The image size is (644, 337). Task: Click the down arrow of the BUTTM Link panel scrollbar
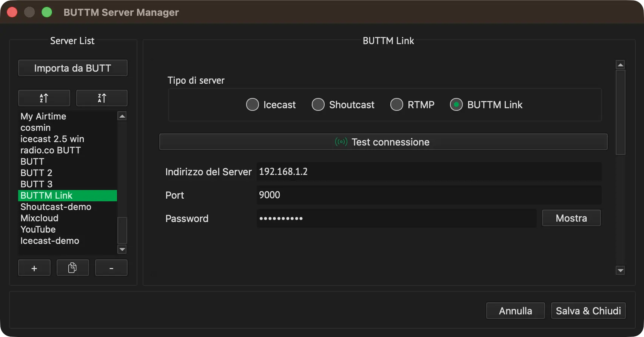[620, 270]
